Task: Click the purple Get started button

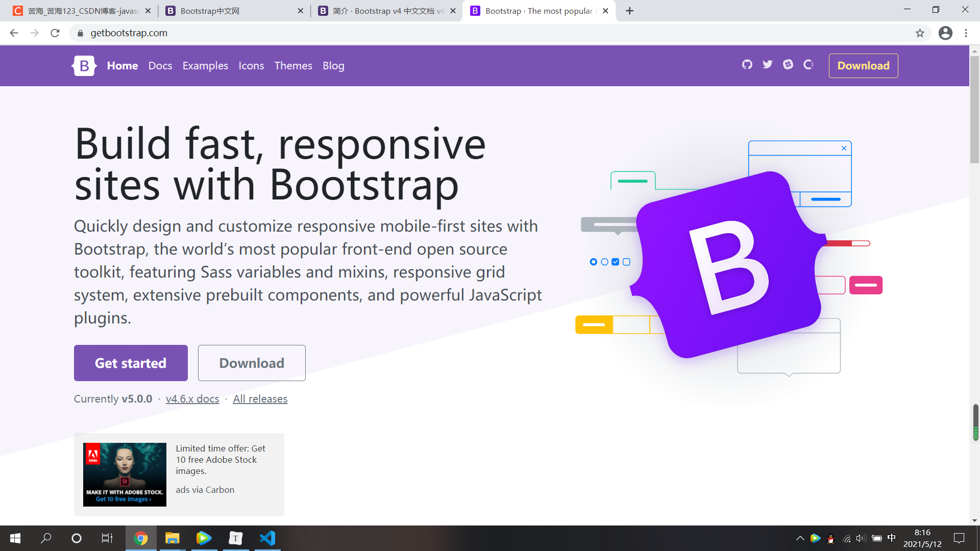Action: coord(131,363)
